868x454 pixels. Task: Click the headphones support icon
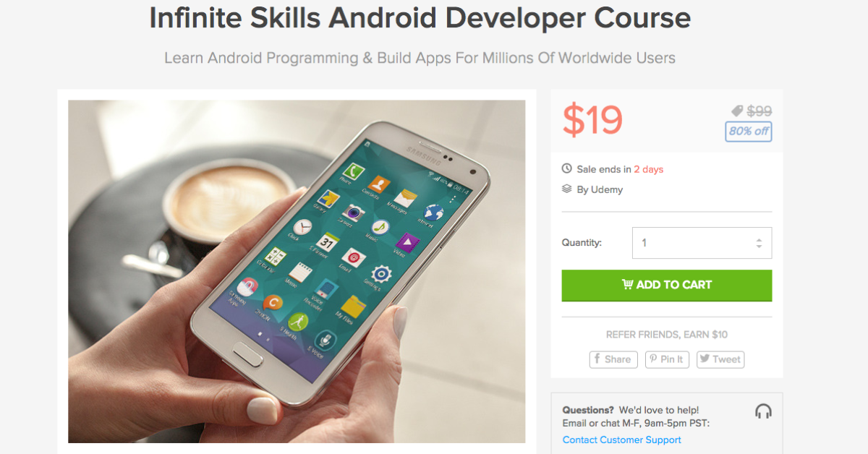762,411
